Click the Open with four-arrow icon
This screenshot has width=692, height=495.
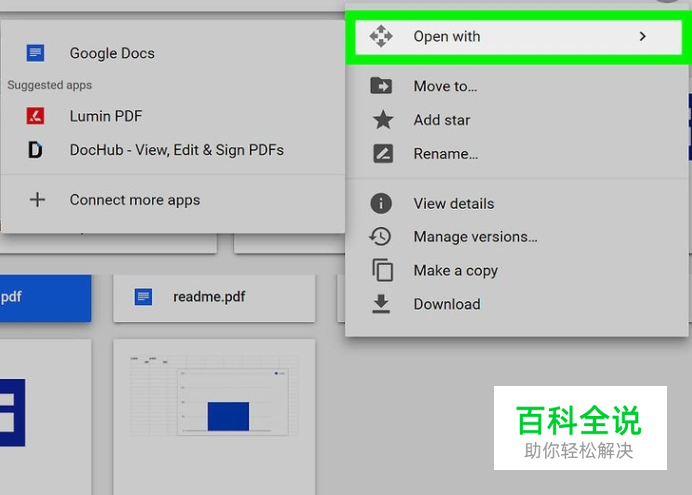point(381,36)
